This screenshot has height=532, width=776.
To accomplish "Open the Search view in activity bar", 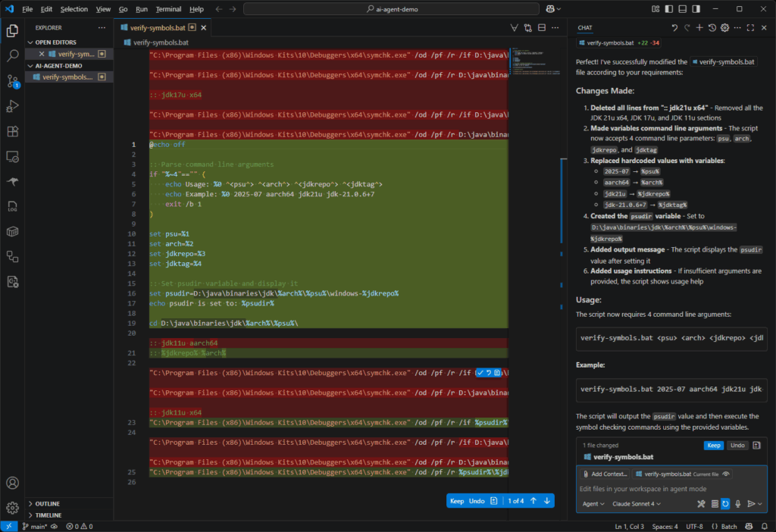I will tap(12, 55).
